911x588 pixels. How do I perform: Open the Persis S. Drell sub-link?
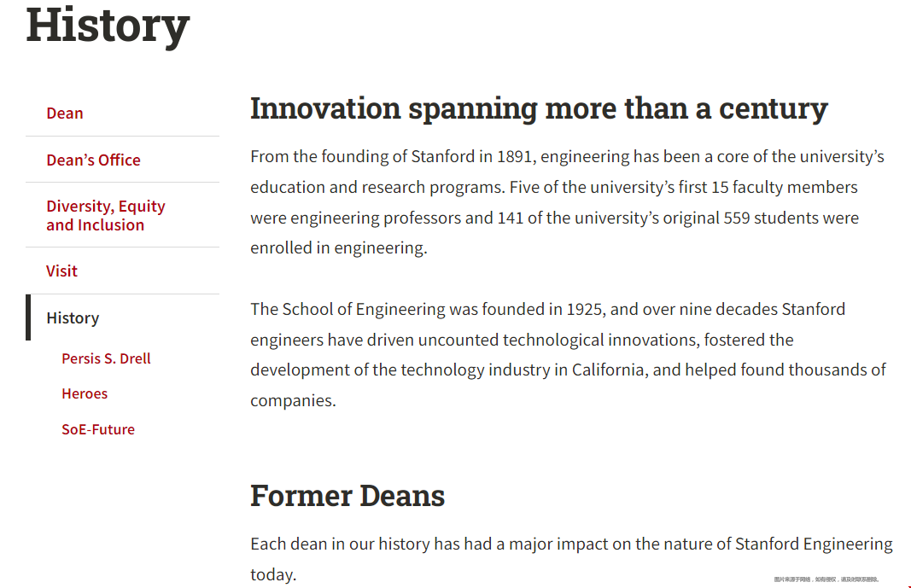click(106, 358)
